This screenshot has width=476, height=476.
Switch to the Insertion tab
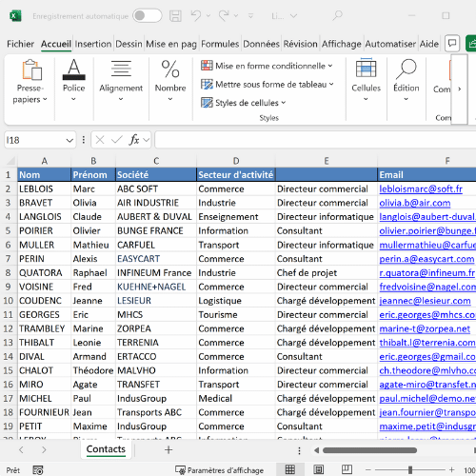pos(93,44)
